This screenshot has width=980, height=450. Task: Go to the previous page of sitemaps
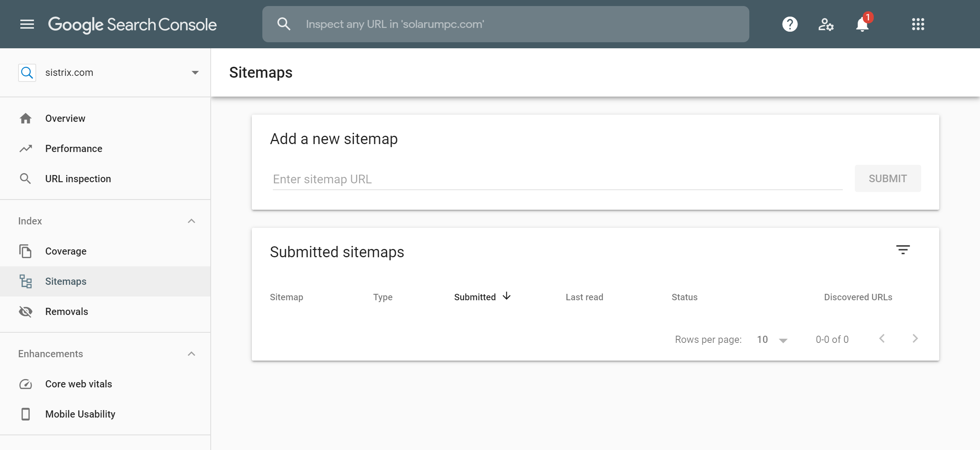tap(882, 339)
